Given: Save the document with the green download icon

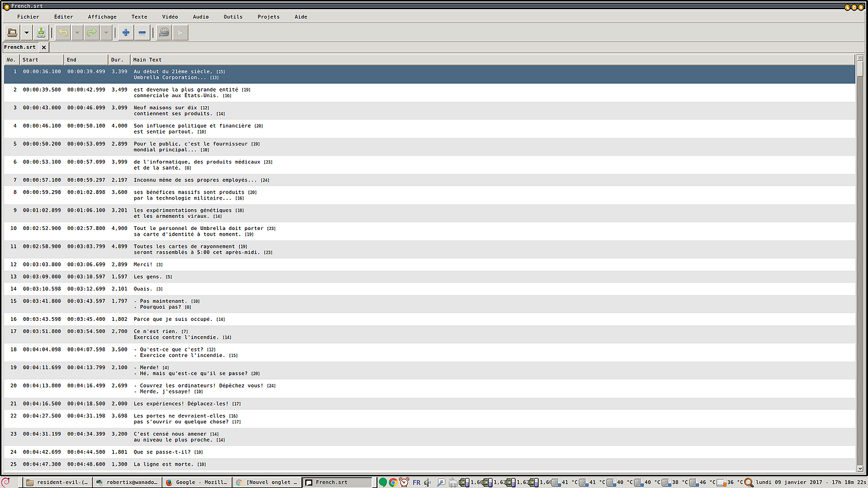Looking at the screenshot, I should 41,33.
